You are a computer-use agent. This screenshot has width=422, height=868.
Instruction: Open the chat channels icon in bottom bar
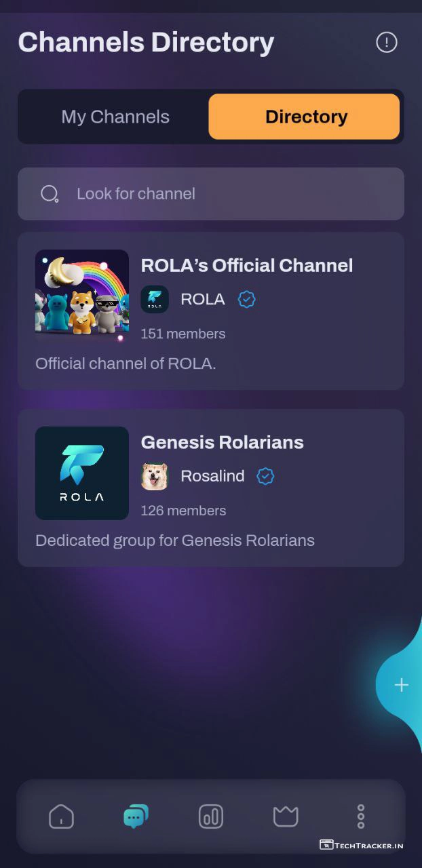tap(136, 816)
